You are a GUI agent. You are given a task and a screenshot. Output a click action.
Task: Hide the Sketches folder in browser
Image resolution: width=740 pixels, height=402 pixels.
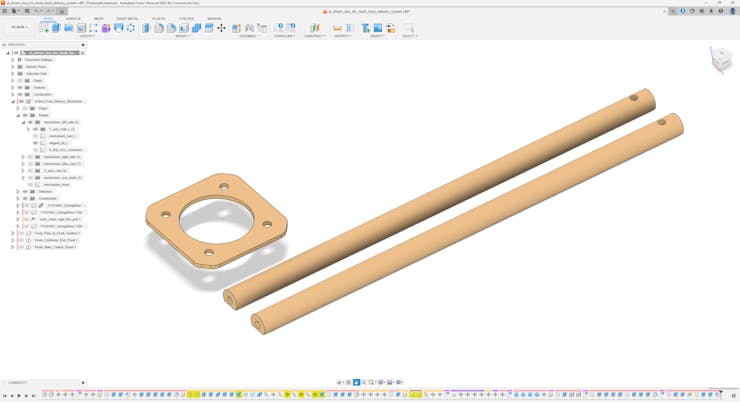pyautogui.click(x=25, y=192)
